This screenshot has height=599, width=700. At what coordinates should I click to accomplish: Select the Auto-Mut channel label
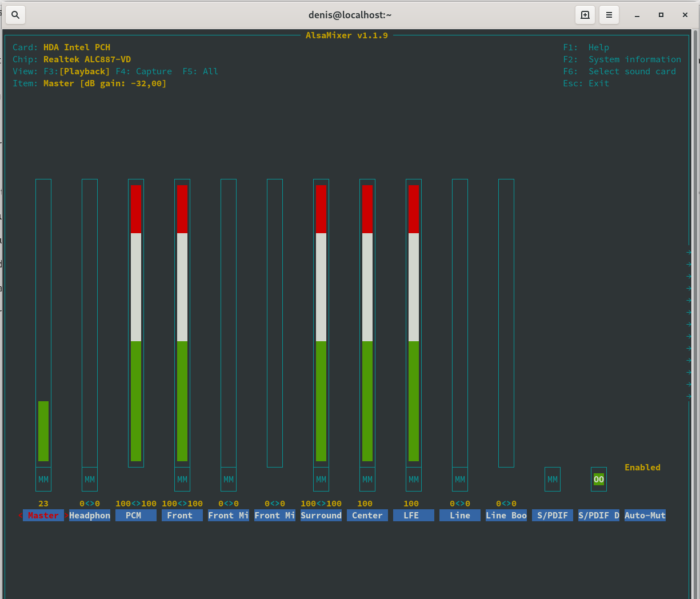645,516
